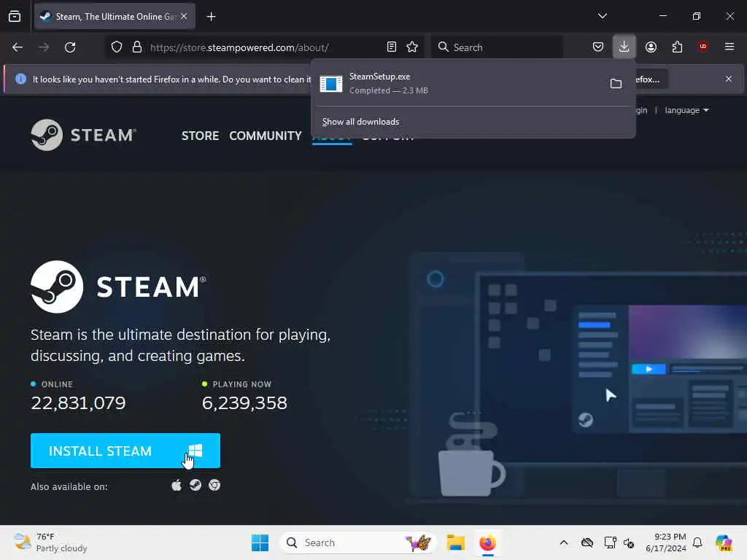The width and height of the screenshot is (747, 560).
Task: Open the downloaded SteamSetup.exe file
Action: pyautogui.click(x=457, y=83)
